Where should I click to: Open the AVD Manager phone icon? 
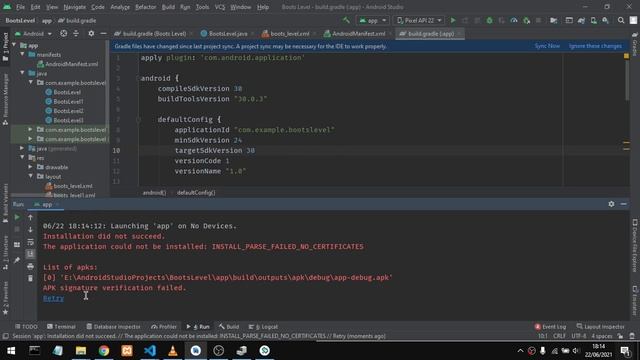[x=593, y=20]
